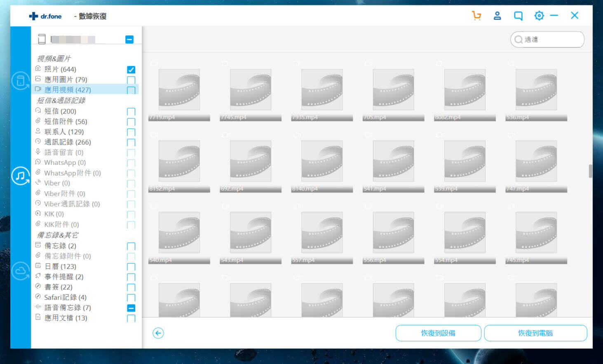Toggle the device select-all checkbox
603x364 pixels.
click(x=129, y=40)
